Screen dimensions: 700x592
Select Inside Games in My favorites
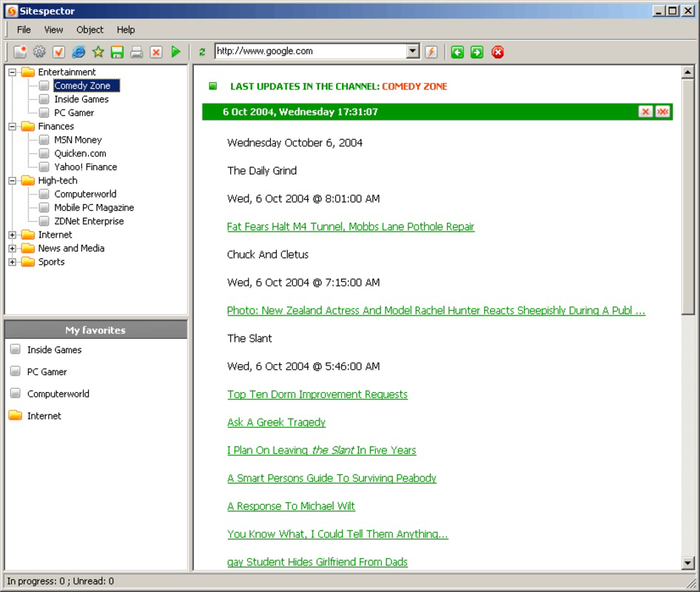pos(54,349)
